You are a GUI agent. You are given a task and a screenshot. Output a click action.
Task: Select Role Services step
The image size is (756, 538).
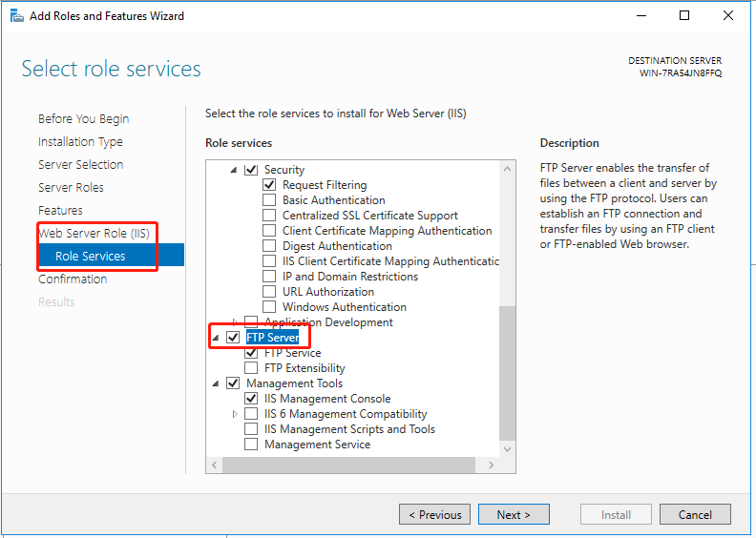111,256
